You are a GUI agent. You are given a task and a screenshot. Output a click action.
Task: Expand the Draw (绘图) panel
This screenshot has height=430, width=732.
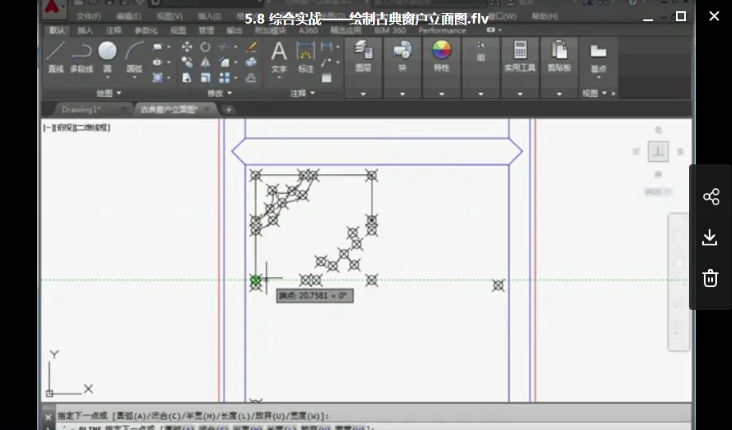(108, 93)
